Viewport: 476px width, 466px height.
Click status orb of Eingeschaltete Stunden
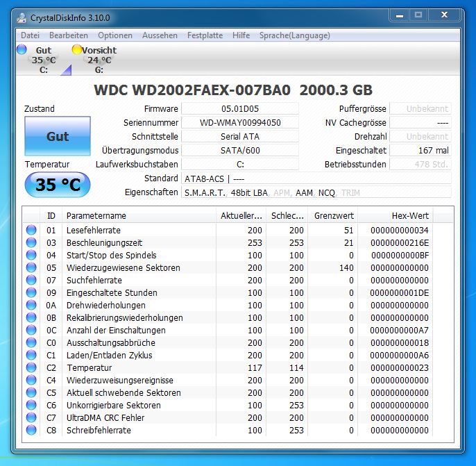pyautogui.click(x=31, y=292)
